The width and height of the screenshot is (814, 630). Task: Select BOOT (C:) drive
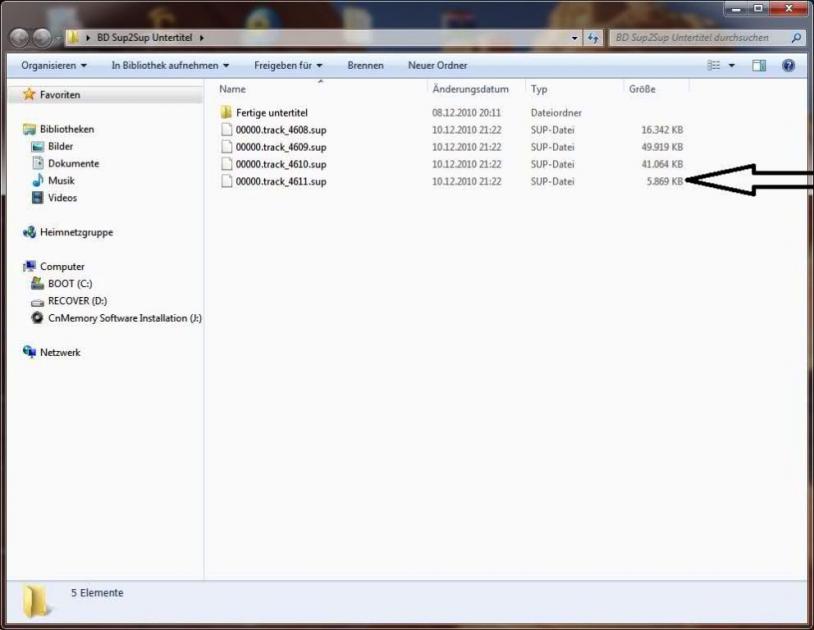point(70,283)
